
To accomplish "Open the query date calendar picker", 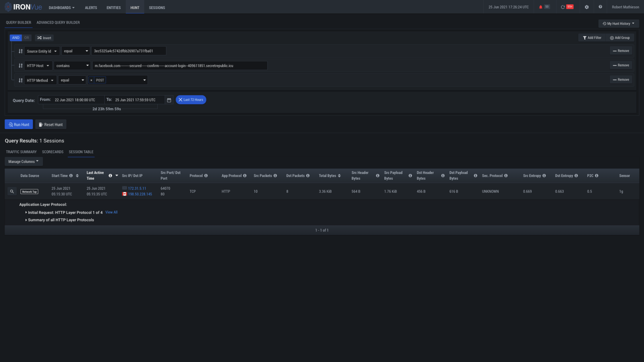I will click(x=169, y=100).
